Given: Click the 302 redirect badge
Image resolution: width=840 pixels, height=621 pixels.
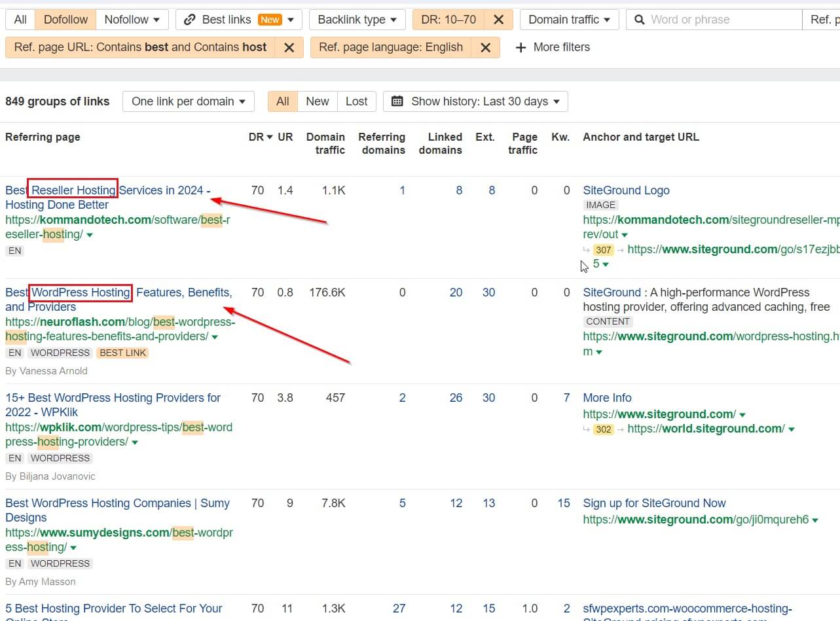Looking at the screenshot, I should pos(603,429).
